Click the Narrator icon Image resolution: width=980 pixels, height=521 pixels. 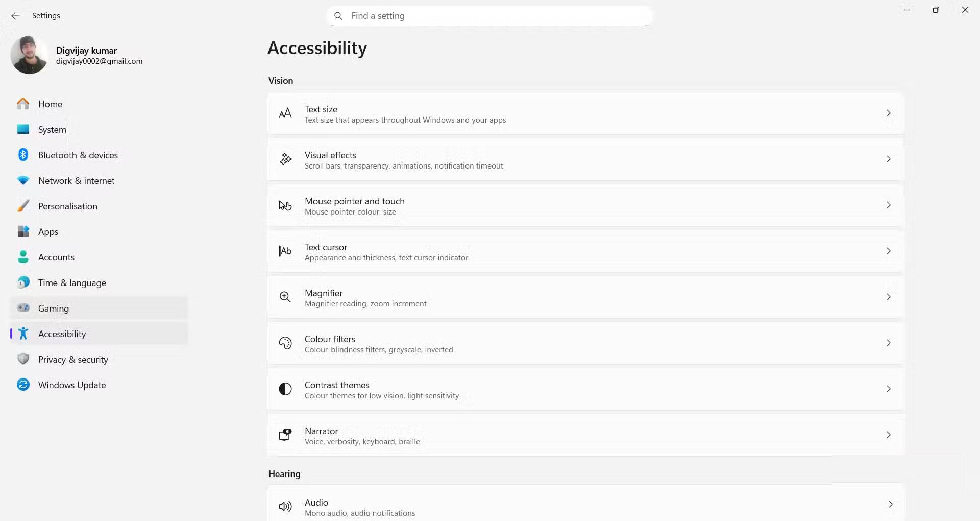[x=285, y=435]
